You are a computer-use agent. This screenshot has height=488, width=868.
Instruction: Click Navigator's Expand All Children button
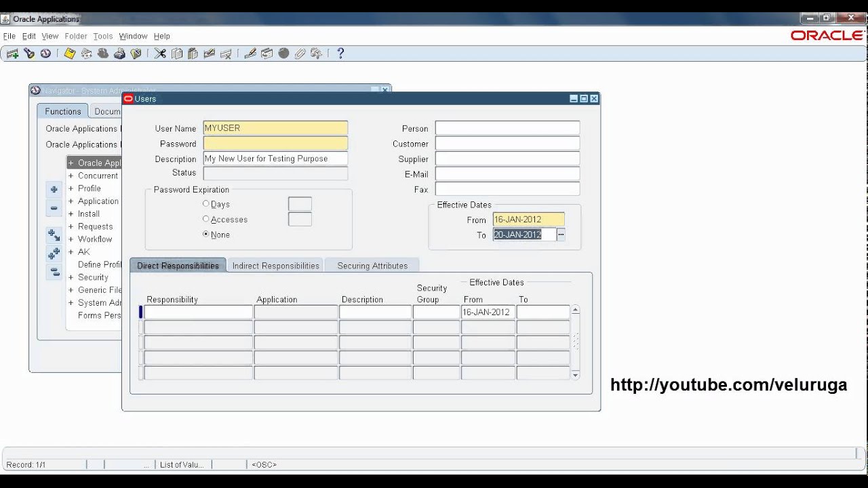(54, 236)
